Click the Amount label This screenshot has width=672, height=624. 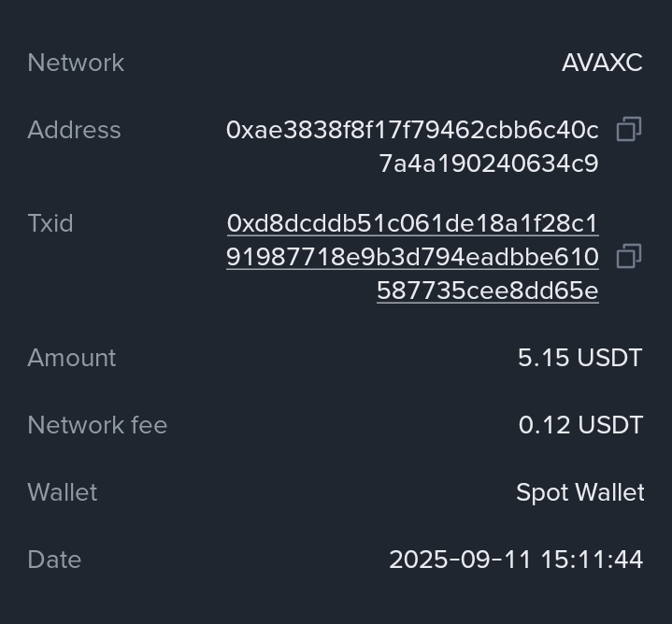tap(72, 359)
